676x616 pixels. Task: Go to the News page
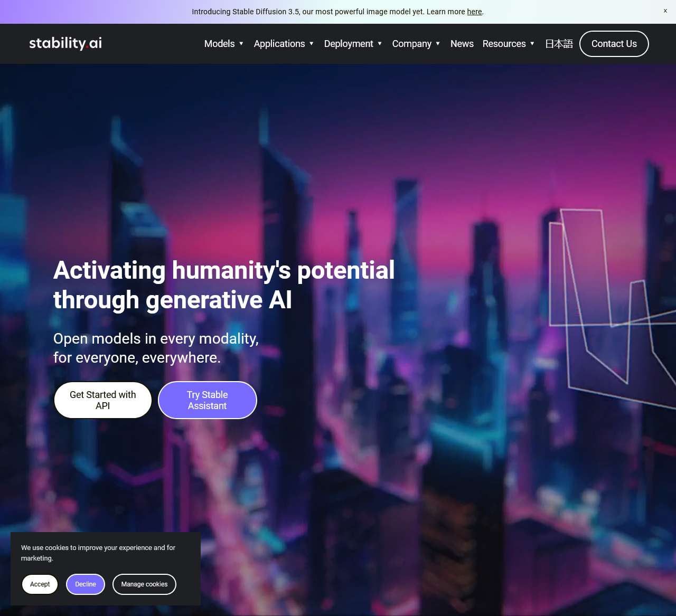(462, 44)
